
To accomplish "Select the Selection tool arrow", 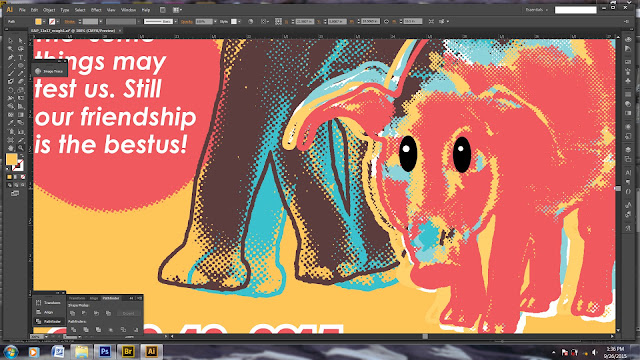I will [x=11, y=41].
